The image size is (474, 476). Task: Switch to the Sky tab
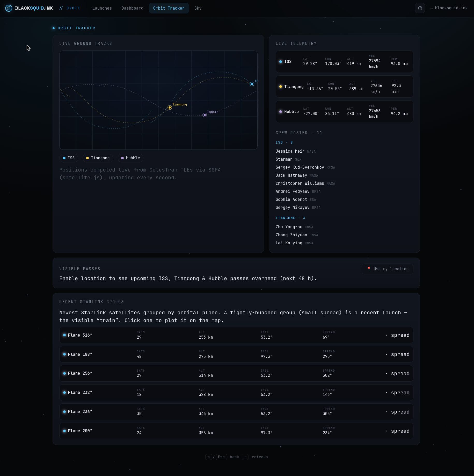(198, 8)
